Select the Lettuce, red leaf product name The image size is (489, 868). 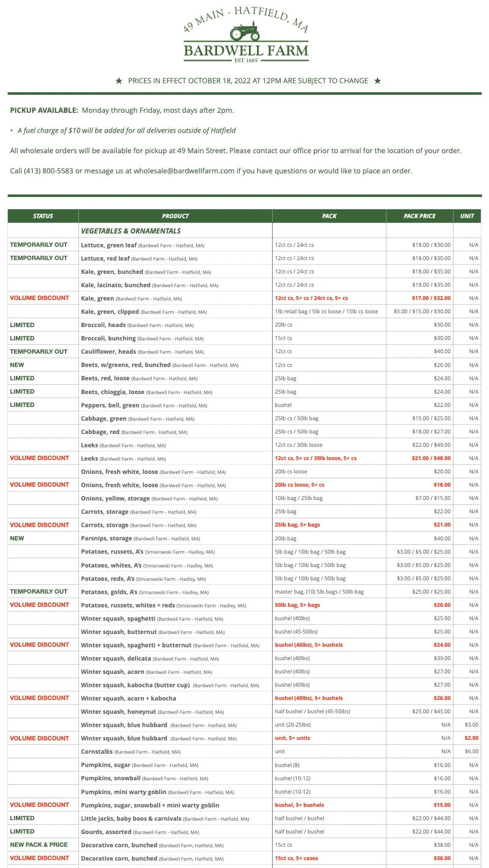(105, 258)
